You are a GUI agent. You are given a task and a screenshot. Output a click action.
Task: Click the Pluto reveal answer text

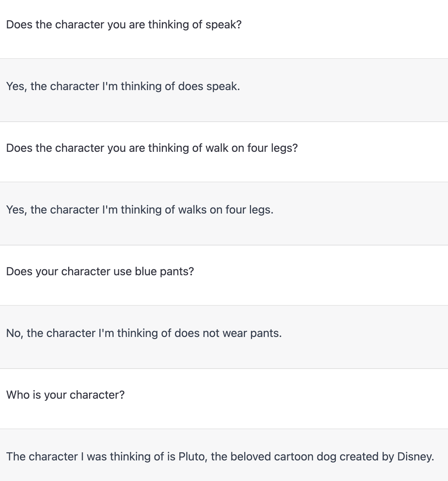[220, 457]
